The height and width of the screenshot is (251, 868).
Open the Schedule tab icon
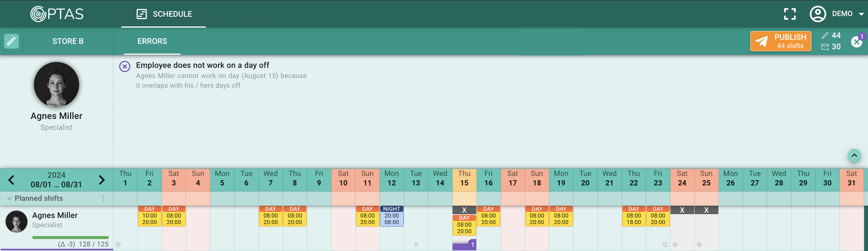pos(142,14)
